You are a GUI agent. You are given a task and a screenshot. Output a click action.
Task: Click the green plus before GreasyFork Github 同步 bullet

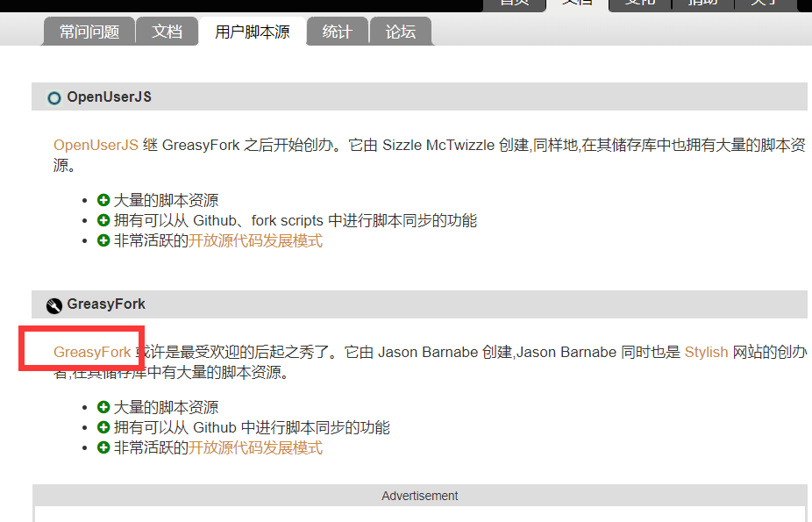click(103, 427)
